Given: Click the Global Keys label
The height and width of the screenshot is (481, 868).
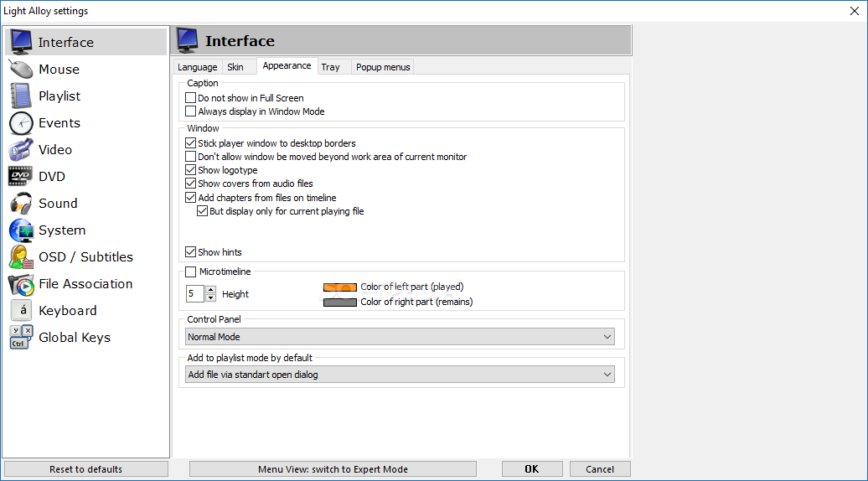Looking at the screenshot, I should pos(75,338).
